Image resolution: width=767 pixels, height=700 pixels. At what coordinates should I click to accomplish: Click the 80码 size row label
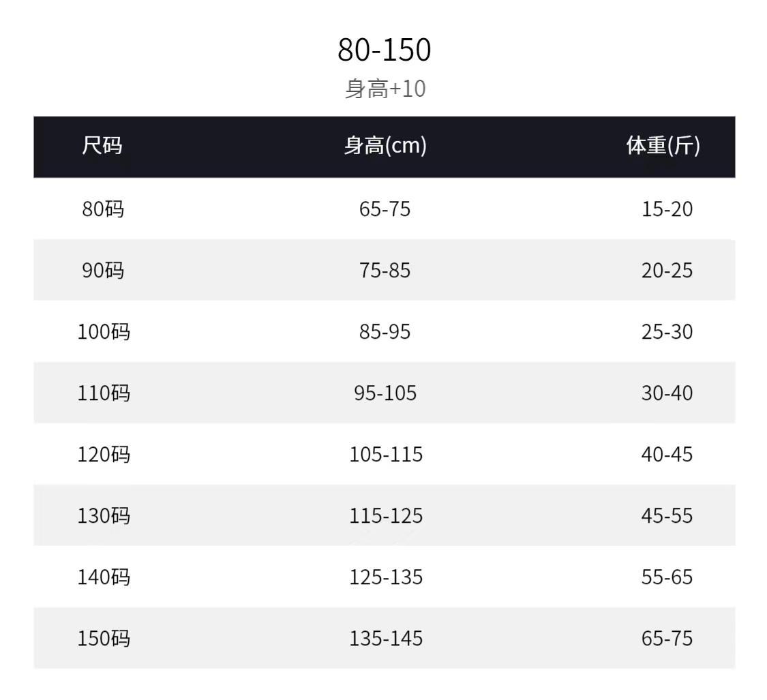pos(103,209)
